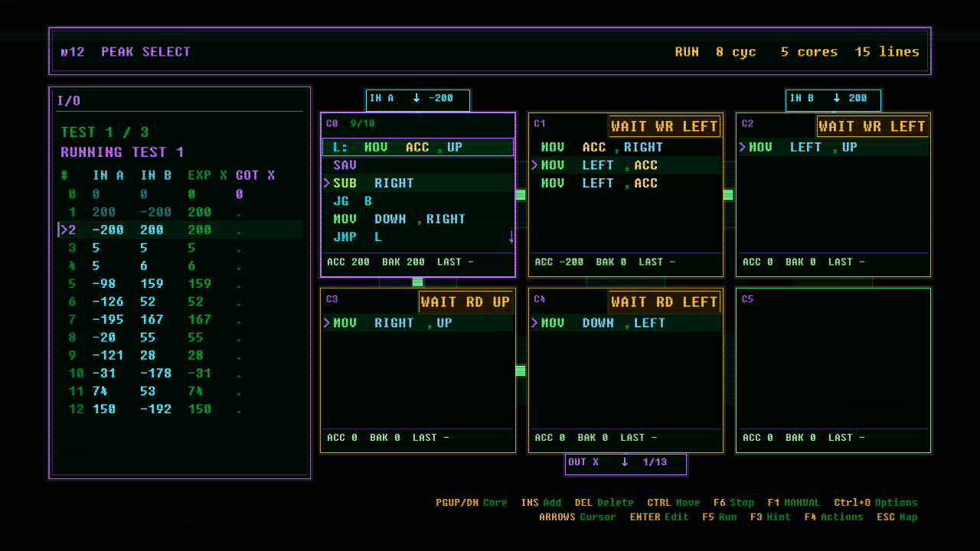Click the I/O panel title
The width and height of the screenshot is (980, 551).
[69, 101]
